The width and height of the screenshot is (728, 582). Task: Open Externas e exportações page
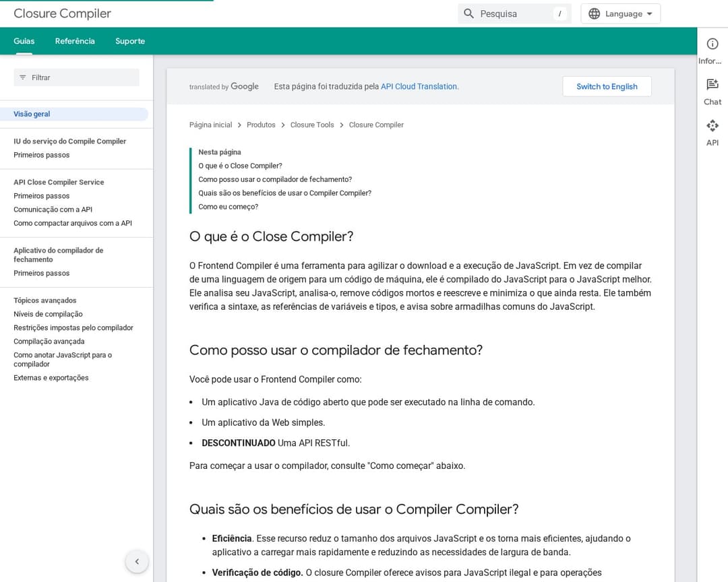pos(51,378)
